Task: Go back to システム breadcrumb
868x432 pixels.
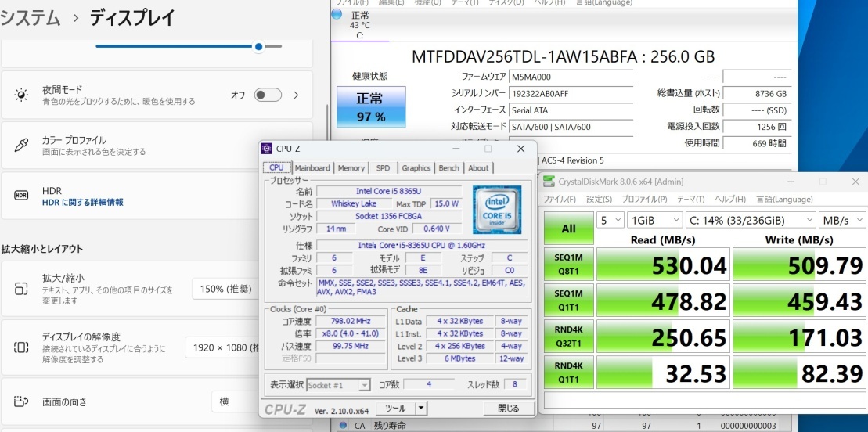Action: pos(30,18)
